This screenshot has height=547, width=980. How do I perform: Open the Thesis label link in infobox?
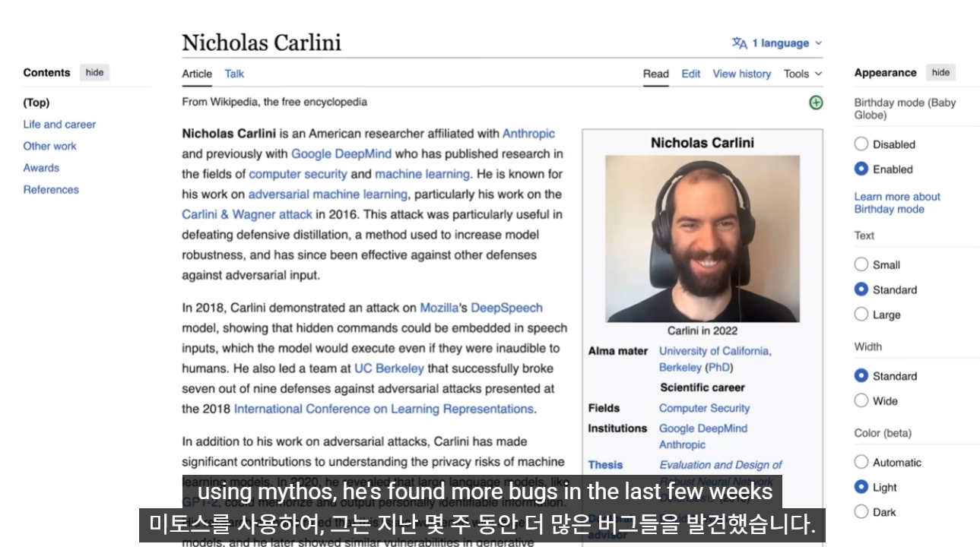coord(605,465)
